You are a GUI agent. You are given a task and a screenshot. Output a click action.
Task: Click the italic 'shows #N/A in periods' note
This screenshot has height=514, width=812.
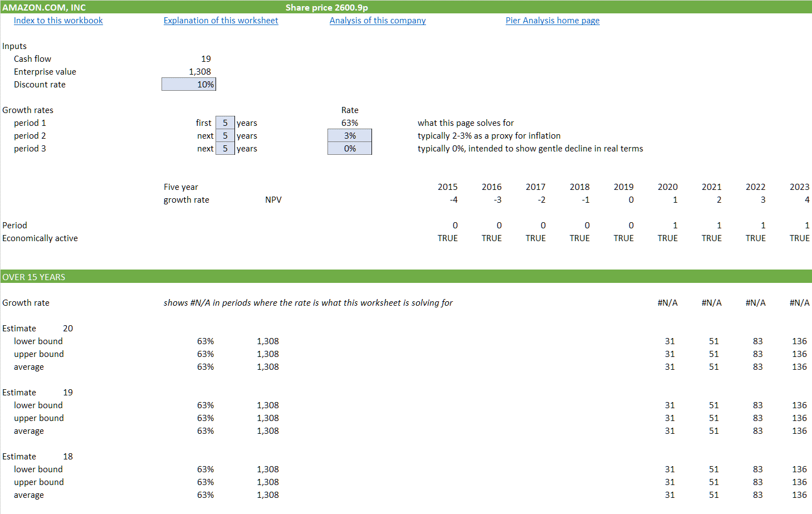point(308,302)
